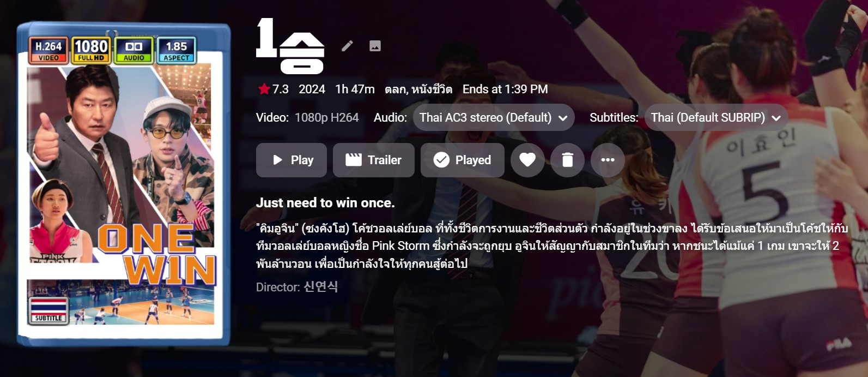Click the 1승 movie title logo
The height and width of the screenshot is (377, 868).
tap(290, 46)
